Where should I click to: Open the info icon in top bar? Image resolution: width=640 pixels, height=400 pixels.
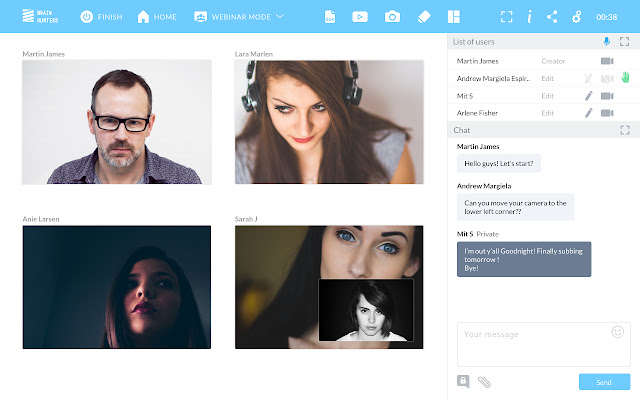coord(529,17)
